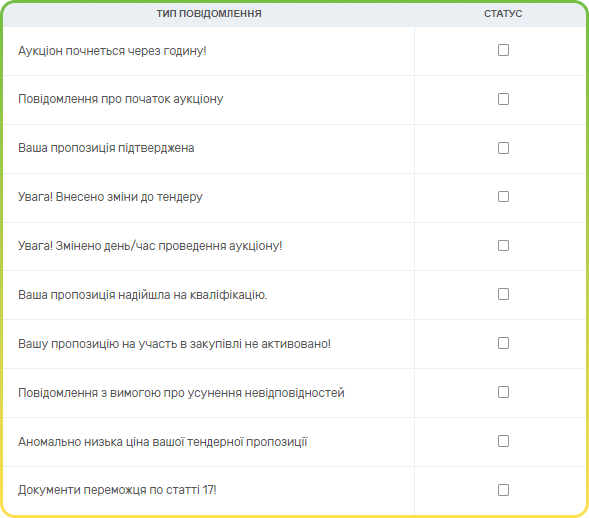Enable checkbox for "Аукціон почнеться через годину!"

click(503, 50)
